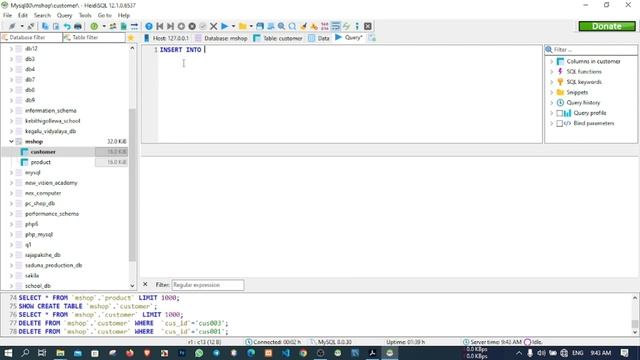Click the Print icon
The image size is (640, 360).
point(78,26)
